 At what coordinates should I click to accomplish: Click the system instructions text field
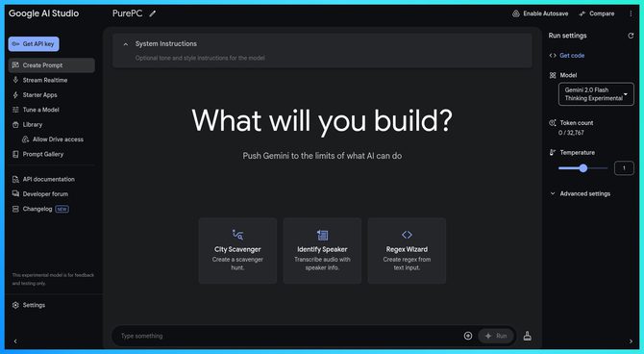pyautogui.click(x=200, y=58)
